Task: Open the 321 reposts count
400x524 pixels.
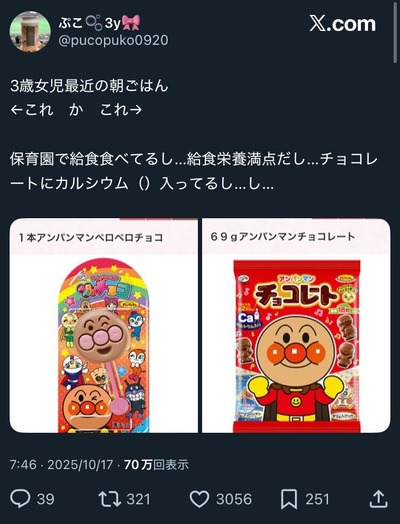Action: (138, 500)
